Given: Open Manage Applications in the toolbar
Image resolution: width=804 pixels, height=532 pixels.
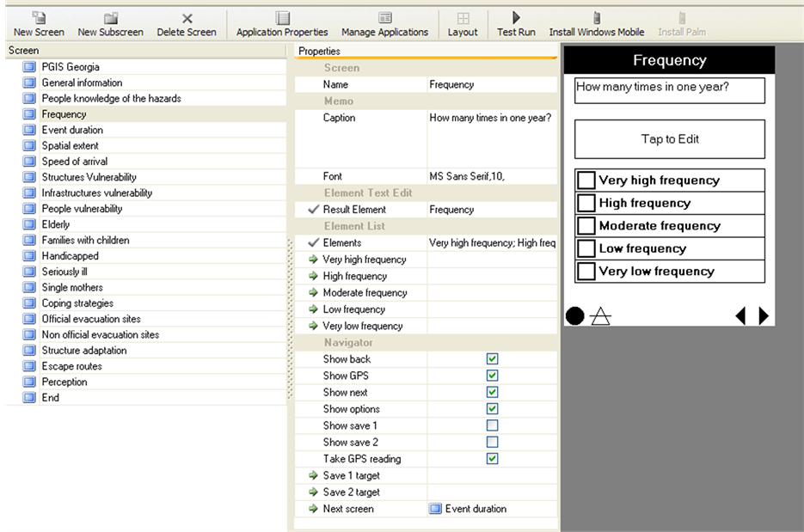Looking at the screenshot, I should coord(384,18).
